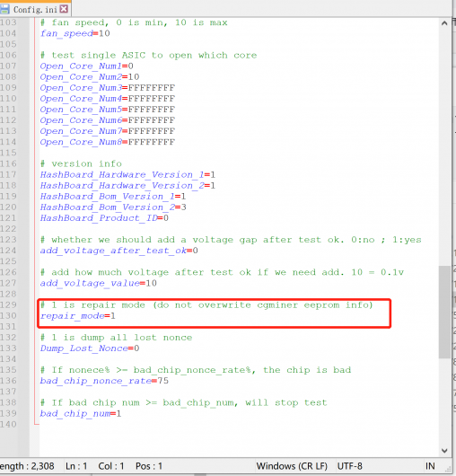Place cursor on the repair_mode=1 line
The width and height of the screenshot is (456, 476).
click(78, 316)
